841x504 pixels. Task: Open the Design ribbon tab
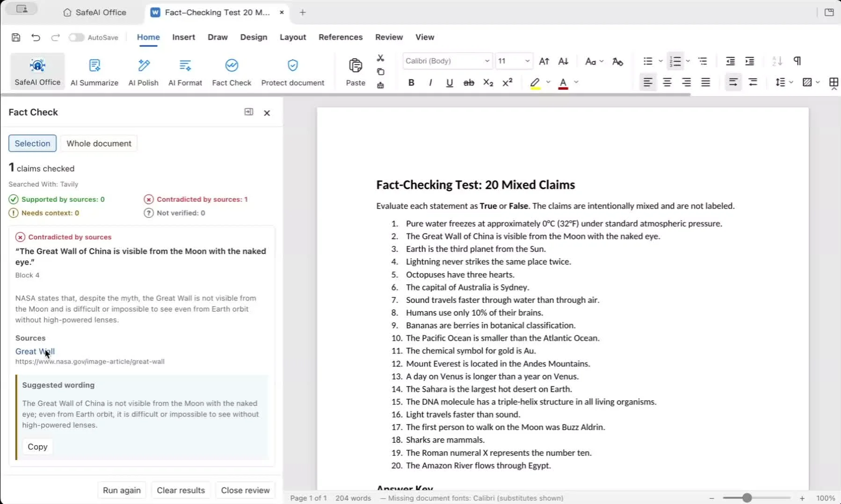[x=254, y=37]
